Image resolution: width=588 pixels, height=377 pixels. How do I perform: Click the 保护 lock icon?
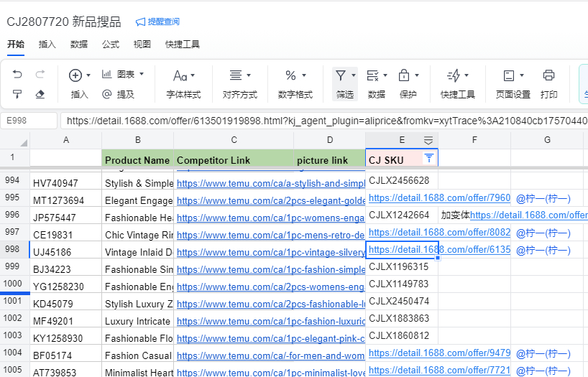pos(404,75)
